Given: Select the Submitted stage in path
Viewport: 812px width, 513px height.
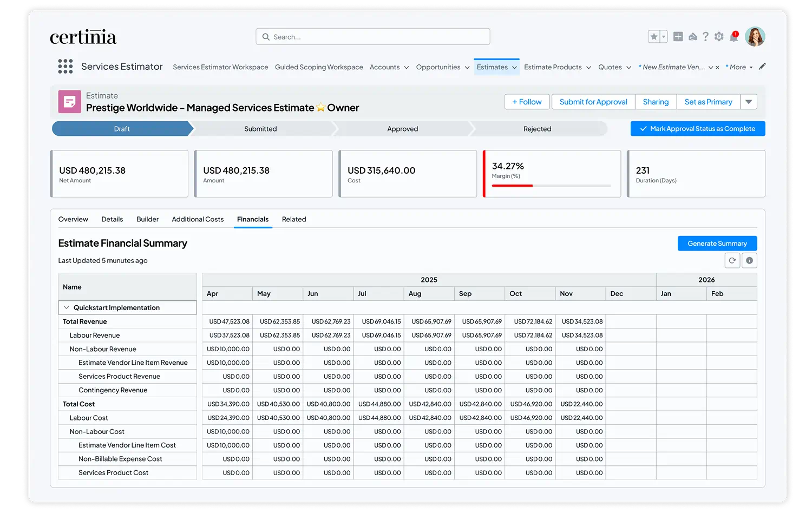Looking at the screenshot, I should point(260,129).
